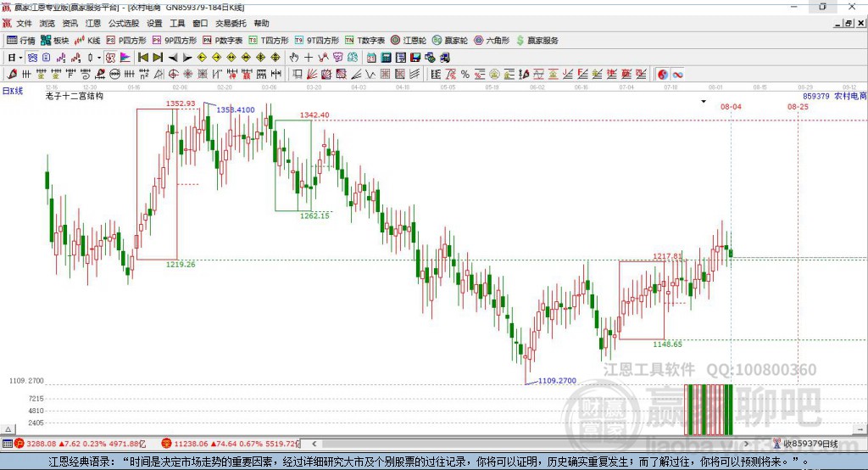Select the Gann fan lines tool
The width and height of the screenshot is (868, 470).
pyautogui.click(x=312, y=75)
